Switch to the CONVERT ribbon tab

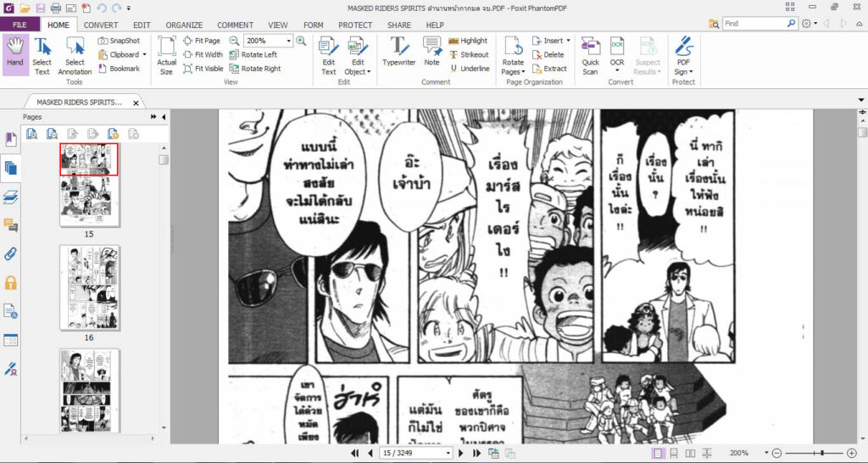pos(101,25)
